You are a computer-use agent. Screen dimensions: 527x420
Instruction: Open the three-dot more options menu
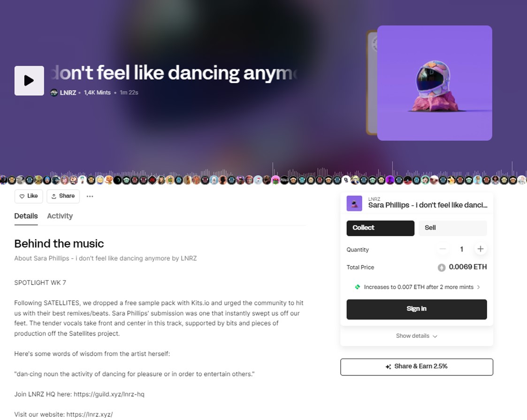click(90, 196)
